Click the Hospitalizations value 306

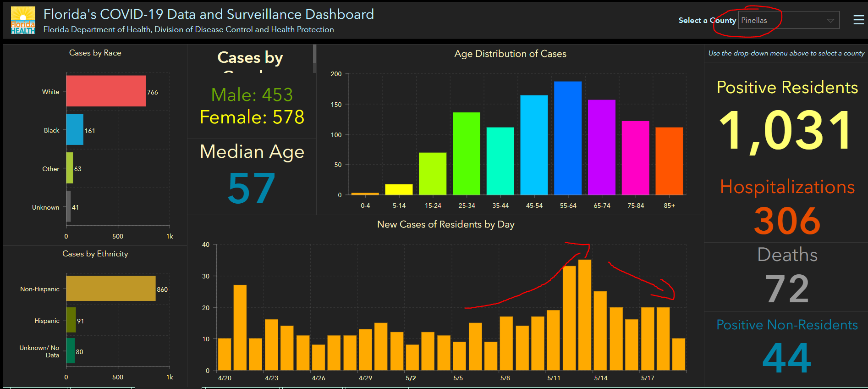787,221
